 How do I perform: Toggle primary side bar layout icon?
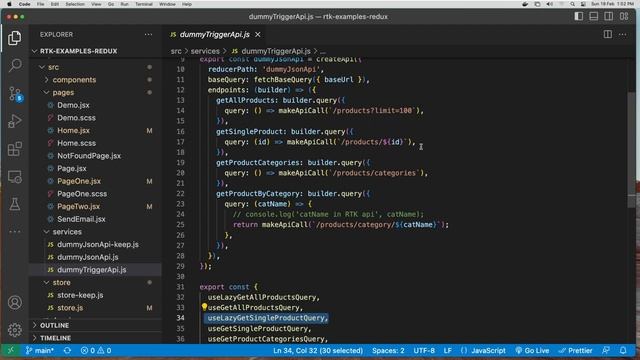(578, 16)
